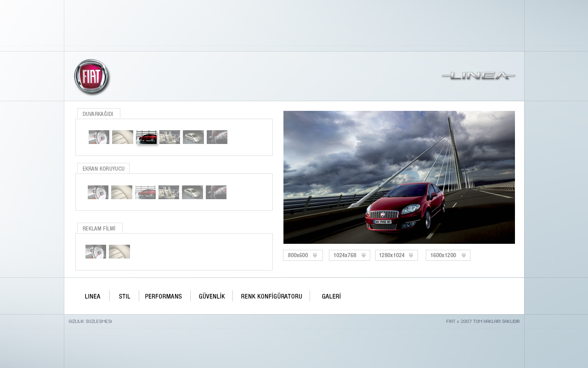Select the Duvarkağıdı speedometer gauge thumbnail
588x368 pixels.
click(x=99, y=137)
